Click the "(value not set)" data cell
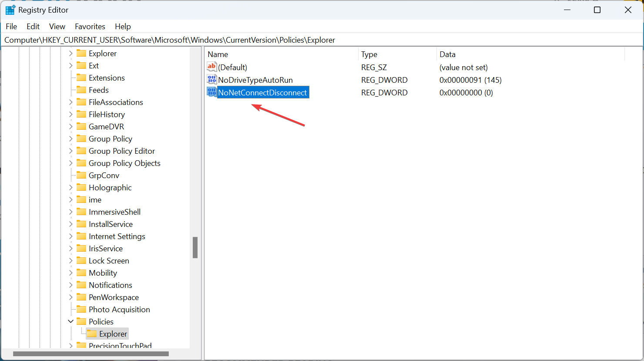644x361 pixels. pyautogui.click(x=463, y=67)
